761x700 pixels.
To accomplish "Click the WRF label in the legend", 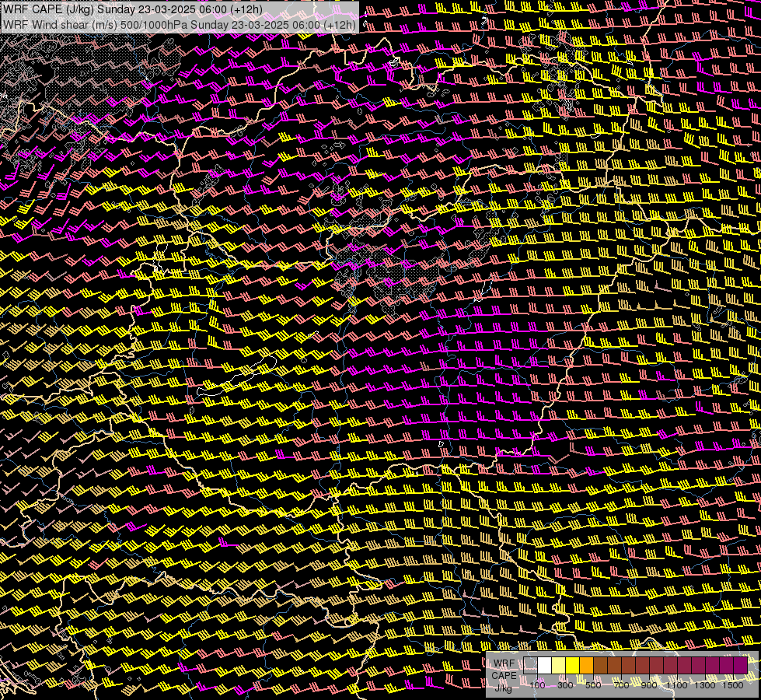I will pos(504,663).
